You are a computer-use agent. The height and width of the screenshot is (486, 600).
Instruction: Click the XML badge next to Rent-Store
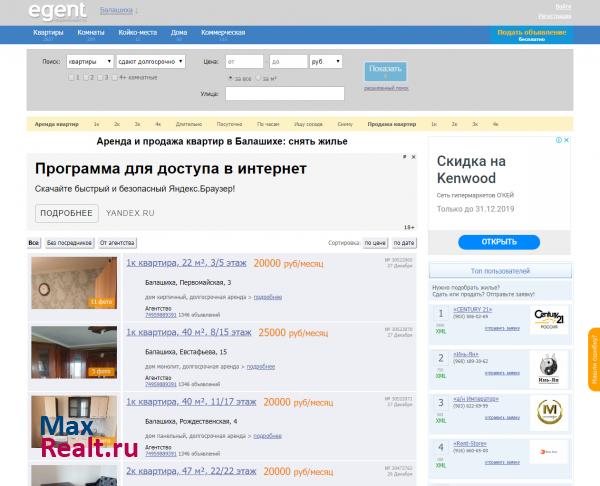point(441,465)
